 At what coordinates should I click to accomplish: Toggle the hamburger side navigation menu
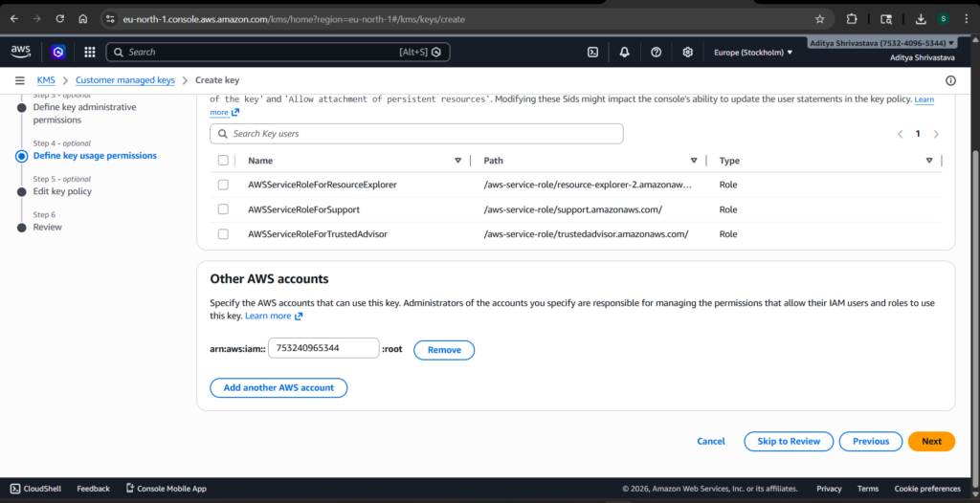(x=19, y=80)
